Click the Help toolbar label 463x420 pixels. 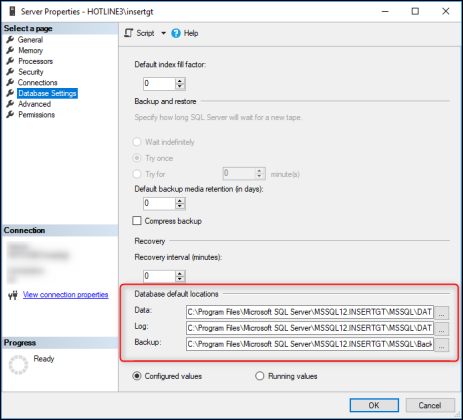(x=191, y=33)
